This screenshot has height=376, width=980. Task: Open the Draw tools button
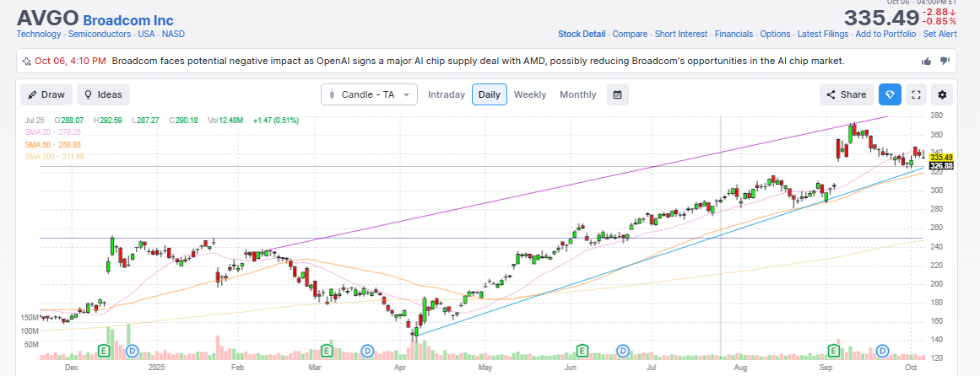(x=46, y=95)
